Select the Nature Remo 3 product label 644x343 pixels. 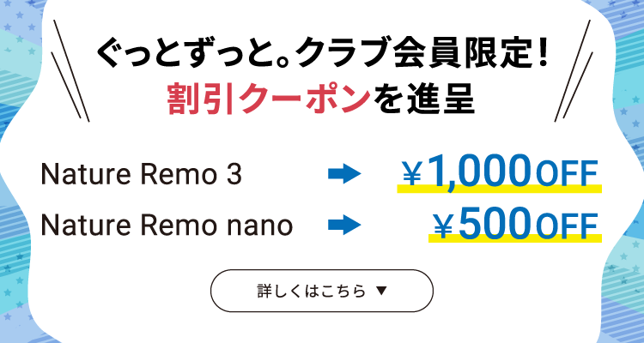click(x=142, y=174)
